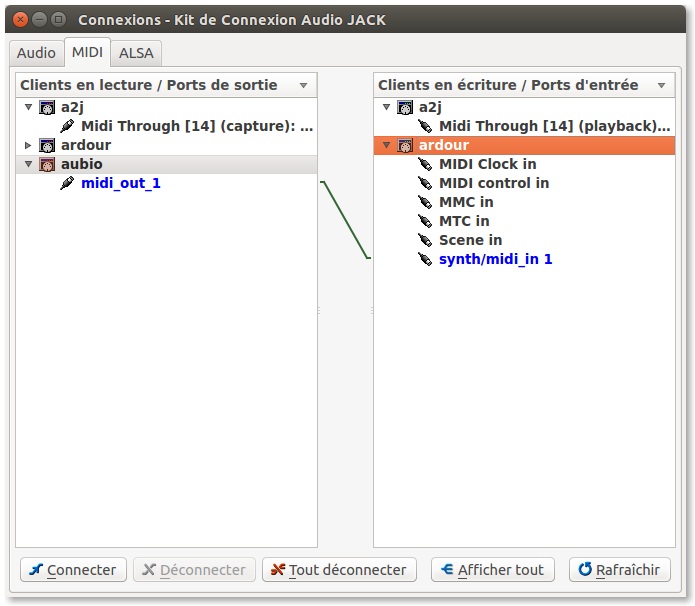The height and width of the screenshot is (606, 695).
Task: Select MIDI control in port
Action: point(494,183)
